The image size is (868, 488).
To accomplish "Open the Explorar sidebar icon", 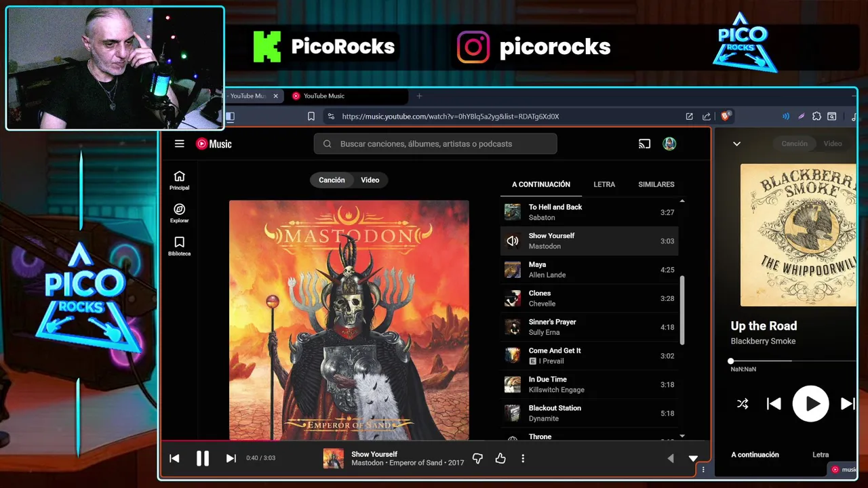I will (179, 213).
